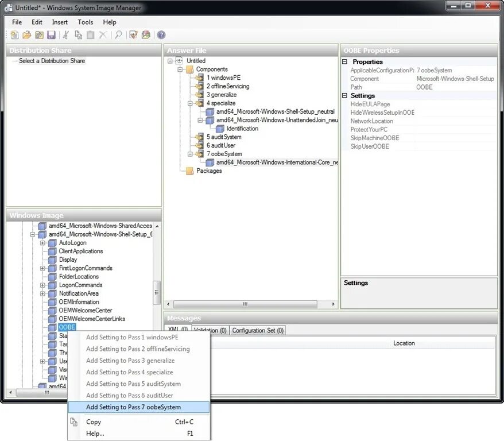Choose Add Setting to Pass 7 oobeSystem
Screen dimensions: 504x441
[x=139, y=407]
